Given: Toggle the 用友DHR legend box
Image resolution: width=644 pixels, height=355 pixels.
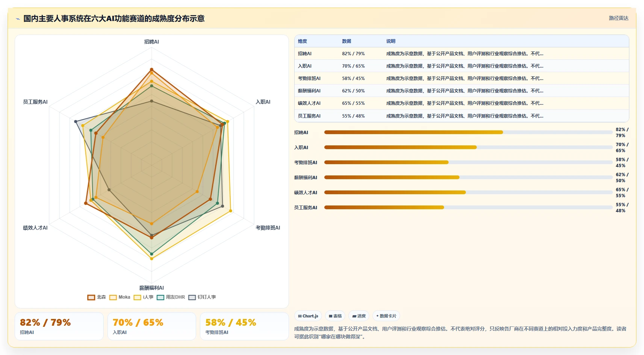Looking at the screenshot, I should [160, 297].
